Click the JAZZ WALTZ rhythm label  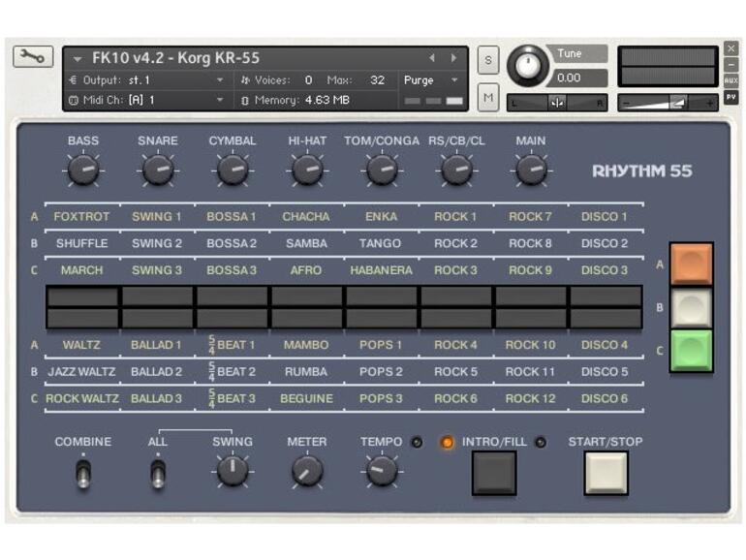81,372
